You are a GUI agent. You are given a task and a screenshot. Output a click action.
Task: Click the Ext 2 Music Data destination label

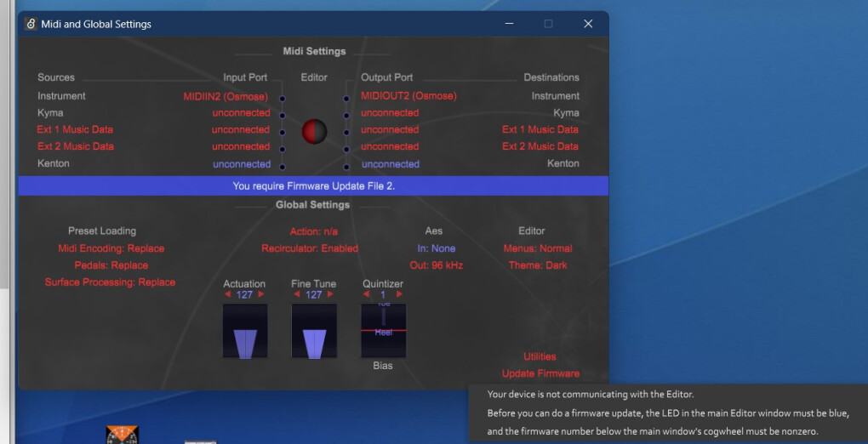pyautogui.click(x=540, y=146)
